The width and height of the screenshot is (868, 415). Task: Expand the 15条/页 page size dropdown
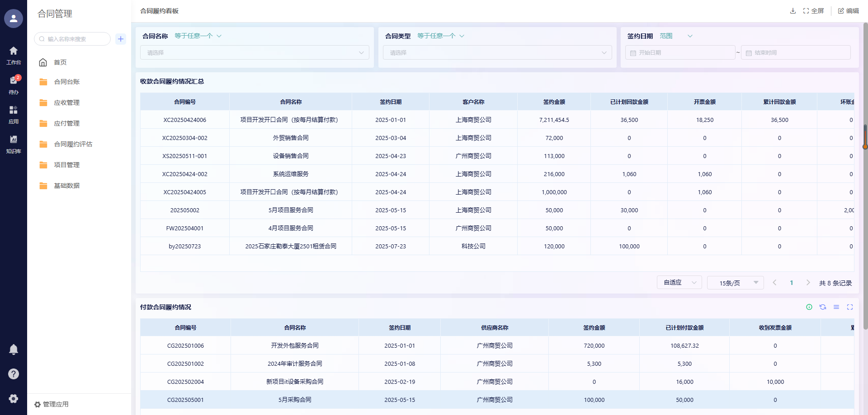tap(735, 283)
